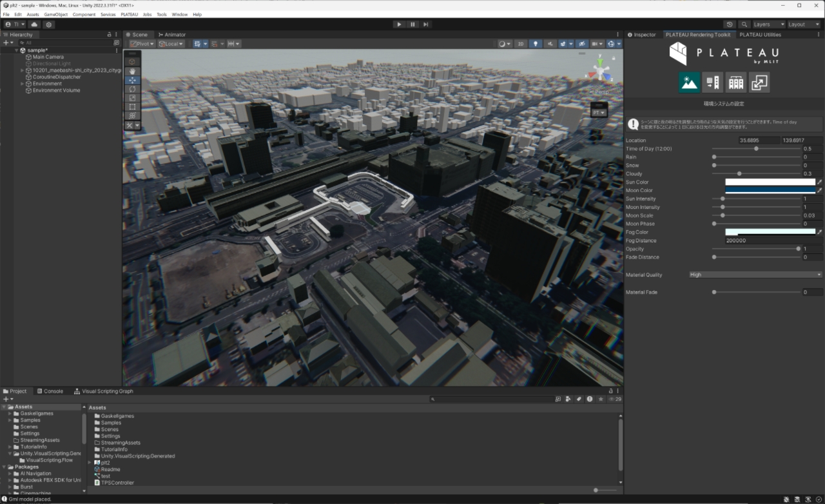Select the Rotate tool in Scene
The width and height of the screenshot is (825, 504).
132,89
